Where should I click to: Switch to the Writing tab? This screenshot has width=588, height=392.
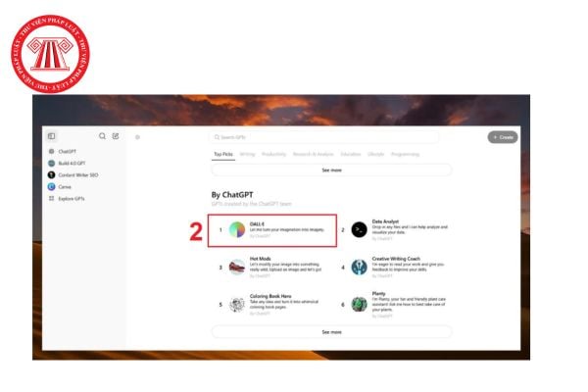point(247,154)
